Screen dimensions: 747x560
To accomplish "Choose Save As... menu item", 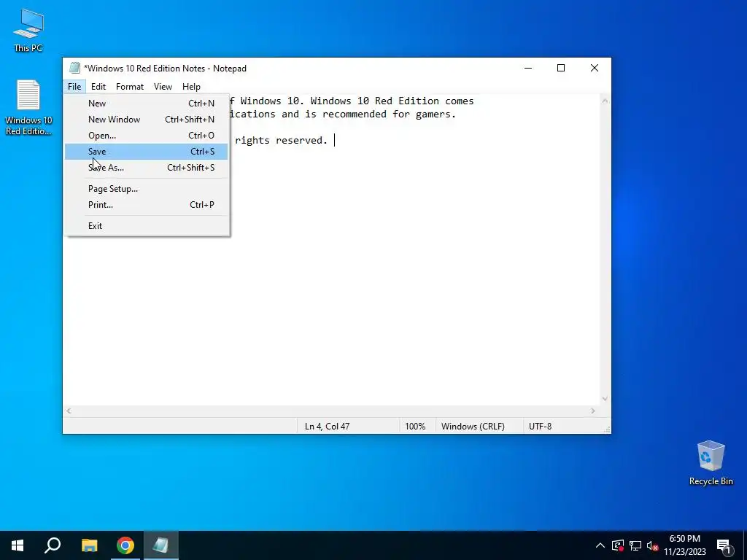I will click(147, 168).
